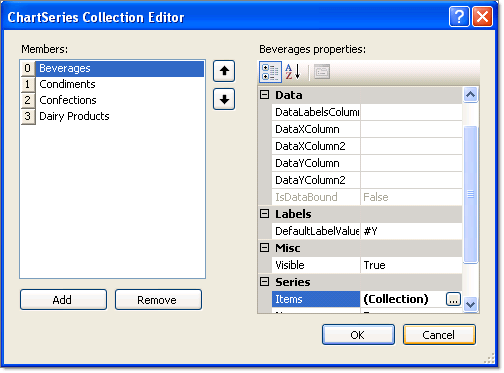Click the Categorized view icon
The width and height of the screenshot is (504, 373).
click(270, 72)
